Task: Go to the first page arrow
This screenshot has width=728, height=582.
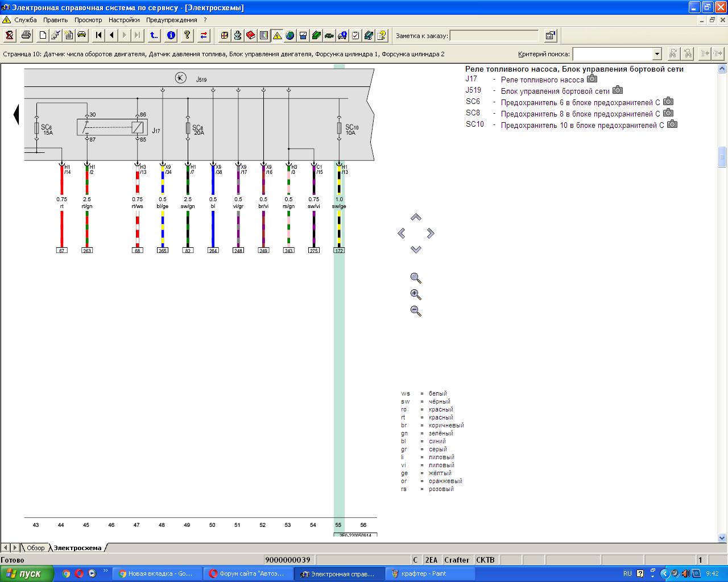Action: coord(98,35)
